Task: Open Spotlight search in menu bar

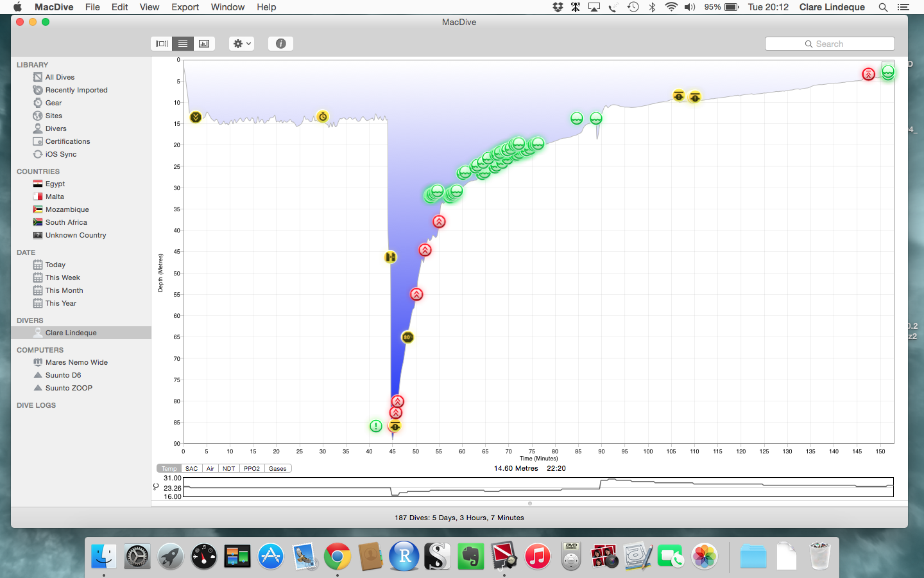Action: pyautogui.click(x=883, y=7)
